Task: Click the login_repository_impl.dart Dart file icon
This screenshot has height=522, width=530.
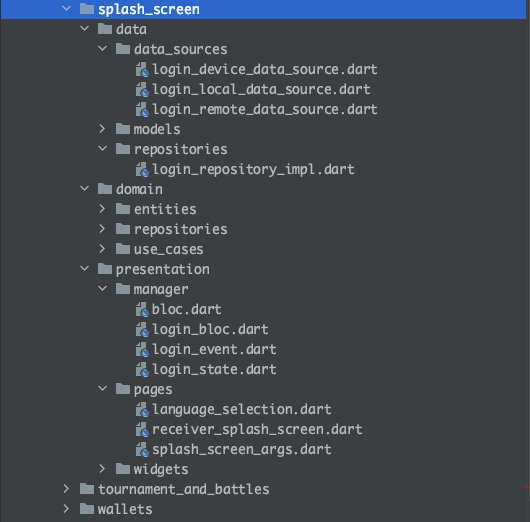Action: pos(142,169)
